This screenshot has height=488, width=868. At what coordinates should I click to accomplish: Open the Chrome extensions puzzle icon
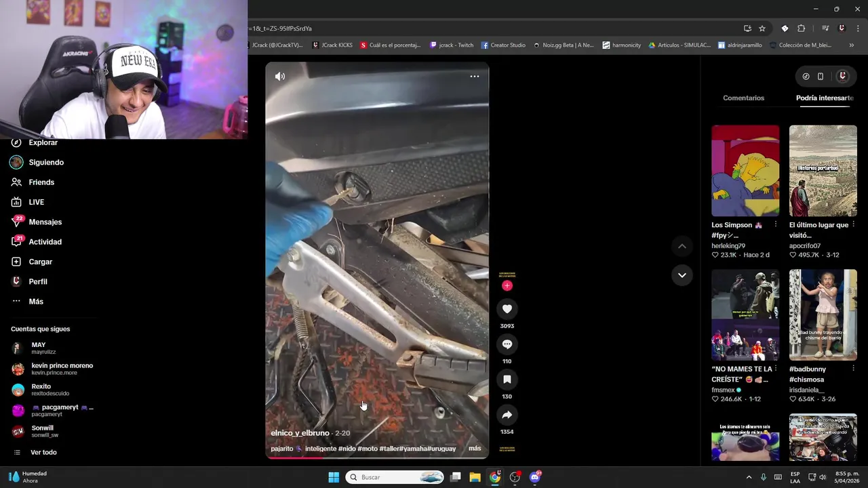coord(802,28)
